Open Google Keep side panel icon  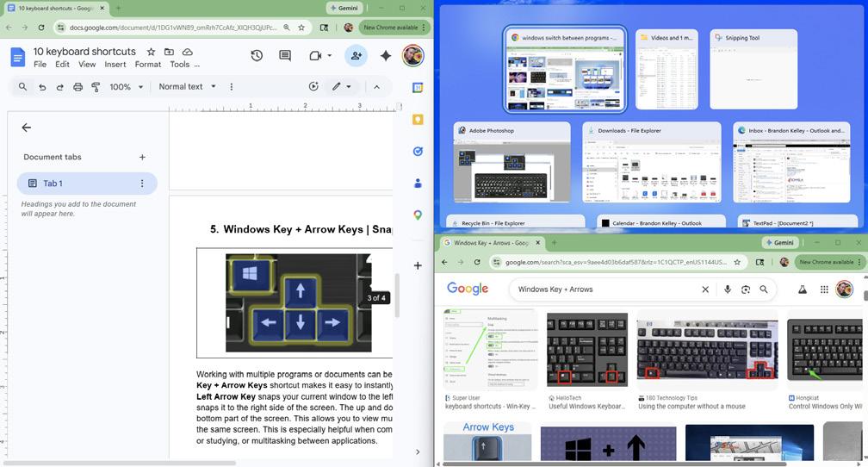[x=418, y=119]
